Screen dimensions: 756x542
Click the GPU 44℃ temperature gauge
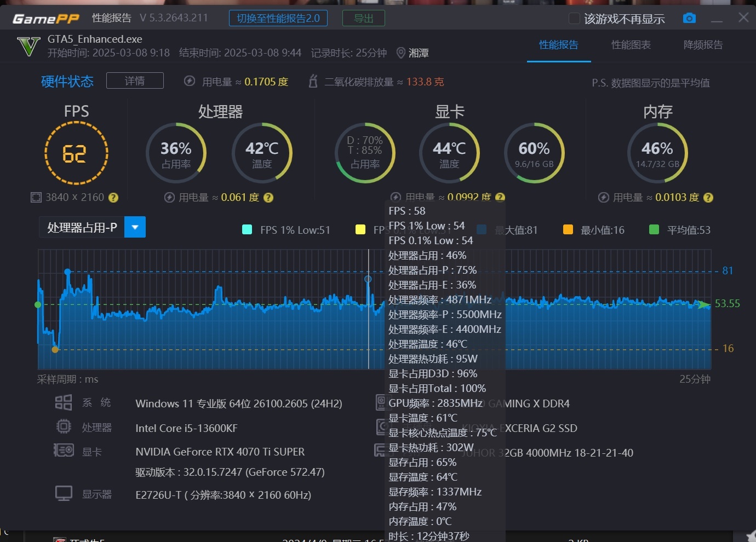point(449,153)
